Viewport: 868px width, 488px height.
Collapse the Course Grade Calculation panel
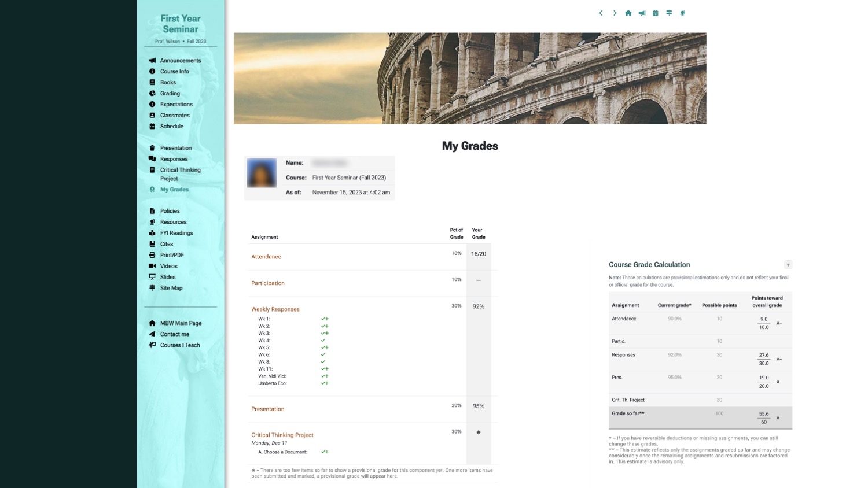click(788, 265)
